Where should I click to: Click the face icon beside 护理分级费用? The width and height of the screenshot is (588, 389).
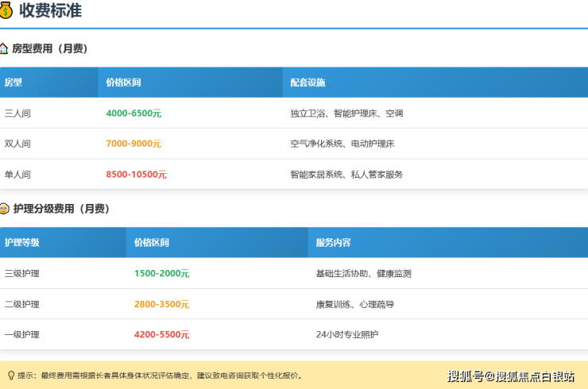(5, 209)
